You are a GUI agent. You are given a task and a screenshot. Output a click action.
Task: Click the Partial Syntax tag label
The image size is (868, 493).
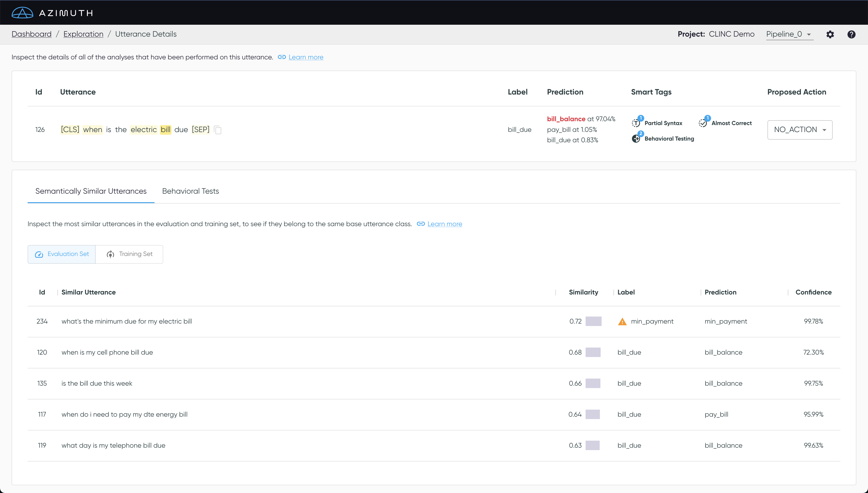(x=663, y=123)
